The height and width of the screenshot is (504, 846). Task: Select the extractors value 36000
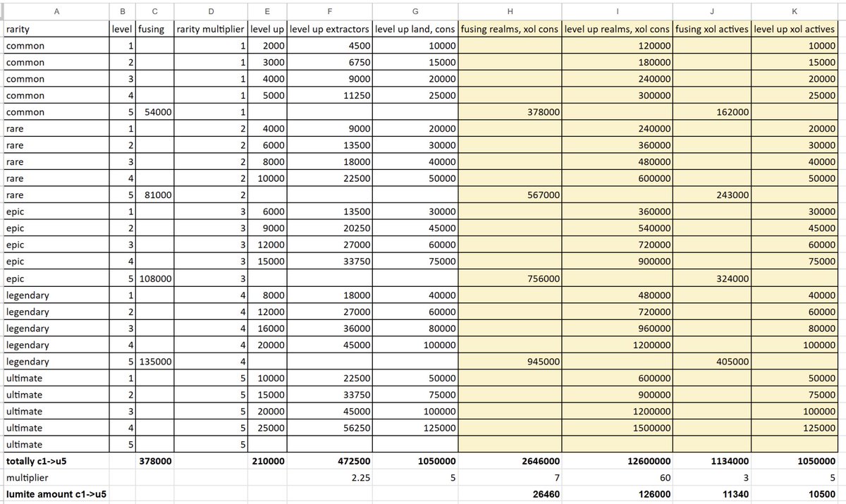tap(330, 328)
